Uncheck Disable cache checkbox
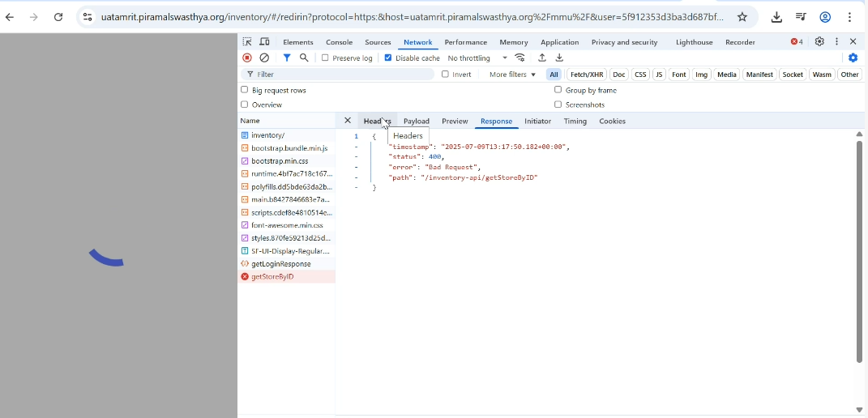 388,58
